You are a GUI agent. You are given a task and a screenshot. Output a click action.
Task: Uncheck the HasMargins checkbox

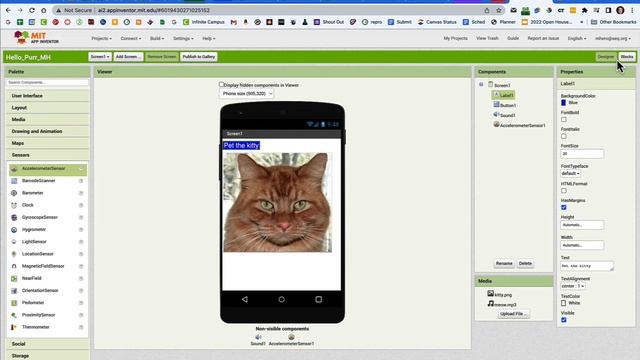coord(564,207)
